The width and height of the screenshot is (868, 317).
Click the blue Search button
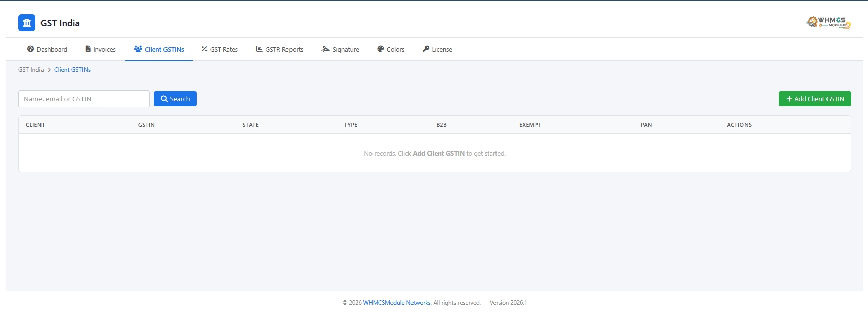point(175,99)
